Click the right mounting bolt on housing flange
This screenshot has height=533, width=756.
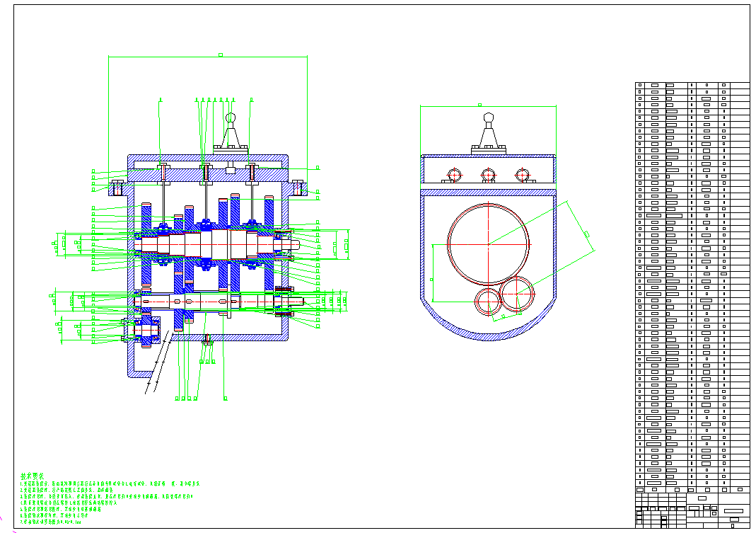298,188
